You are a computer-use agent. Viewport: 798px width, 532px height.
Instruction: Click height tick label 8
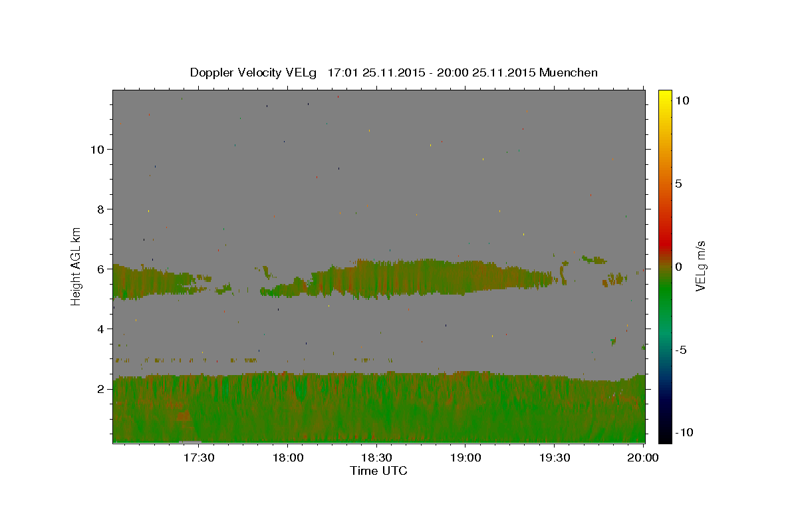(x=101, y=209)
